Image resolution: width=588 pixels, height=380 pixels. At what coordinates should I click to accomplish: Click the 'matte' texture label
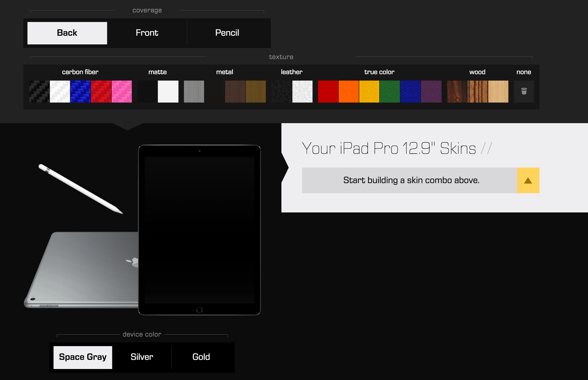tap(158, 72)
